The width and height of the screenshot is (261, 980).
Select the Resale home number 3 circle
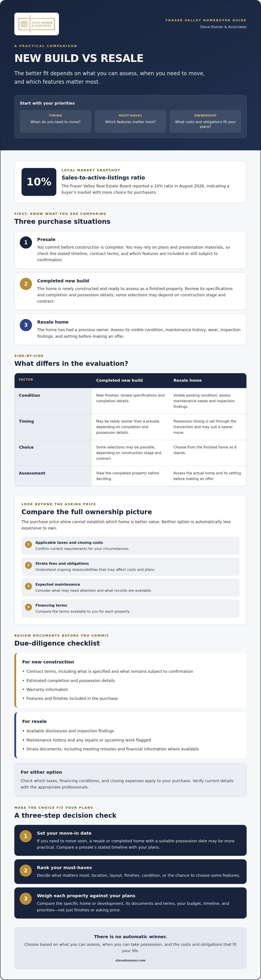click(x=26, y=325)
